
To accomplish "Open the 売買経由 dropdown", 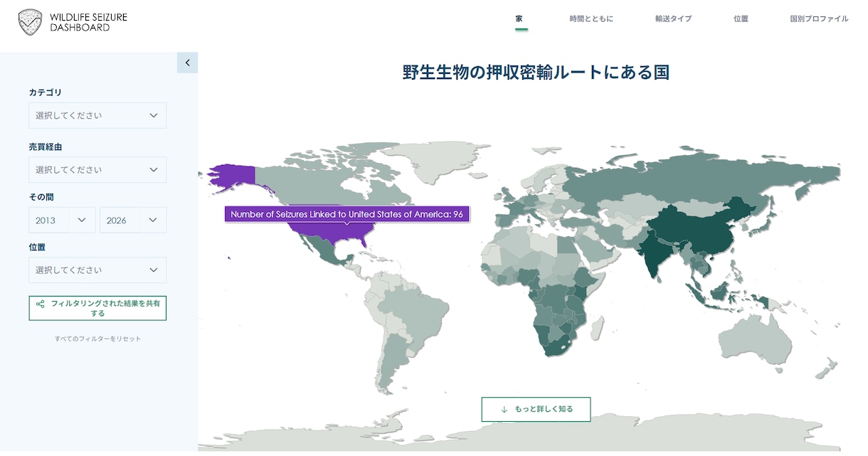I will [x=97, y=169].
